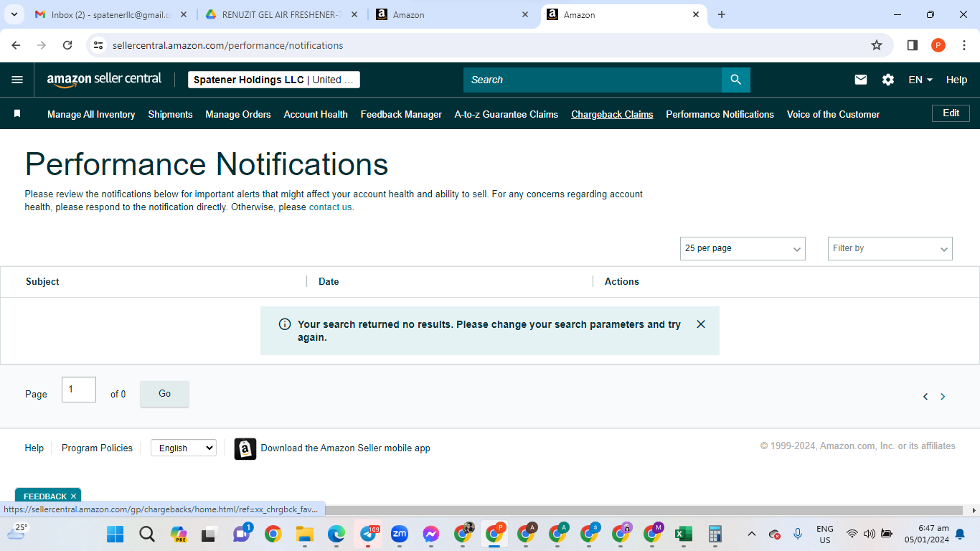Open Program Policies link
Screen dimensions: 980x551
(97, 448)
